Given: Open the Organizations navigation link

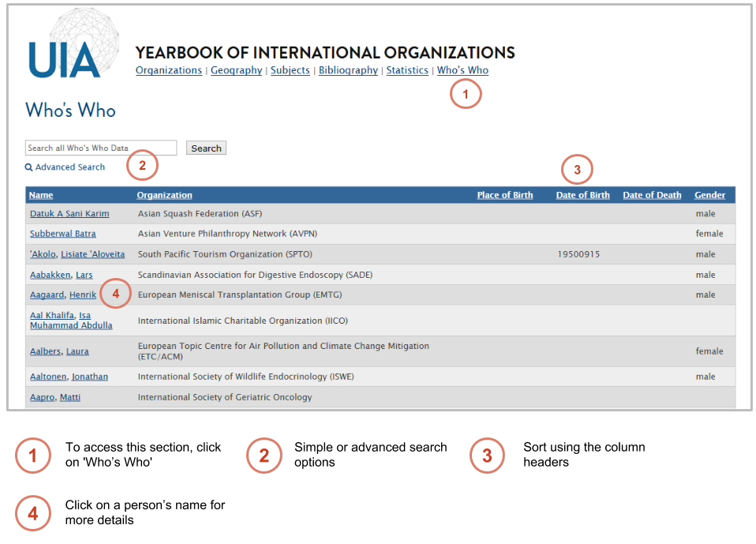Looking at the screenshot, I should click(x=169, y=70).
